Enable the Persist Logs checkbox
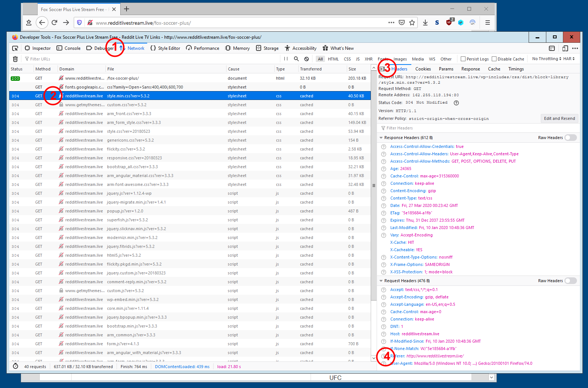Viewport: 588px width, 388px height. (x=463, y=59)
